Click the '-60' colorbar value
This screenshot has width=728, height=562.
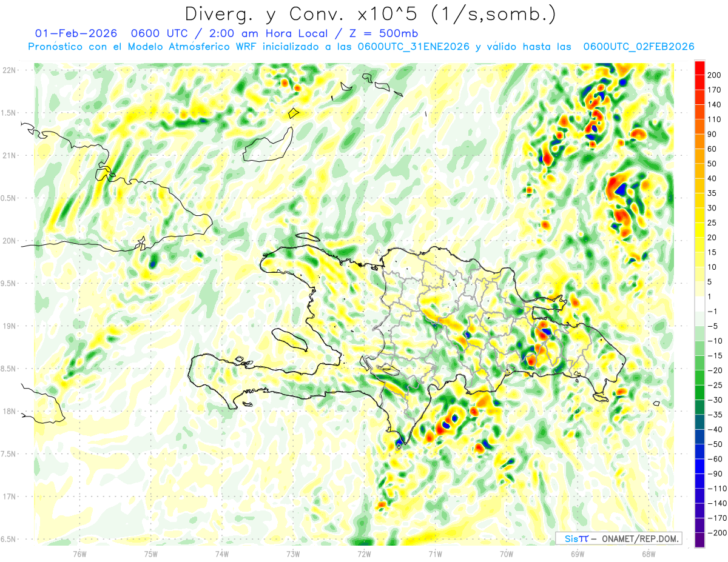coord(716,459)
